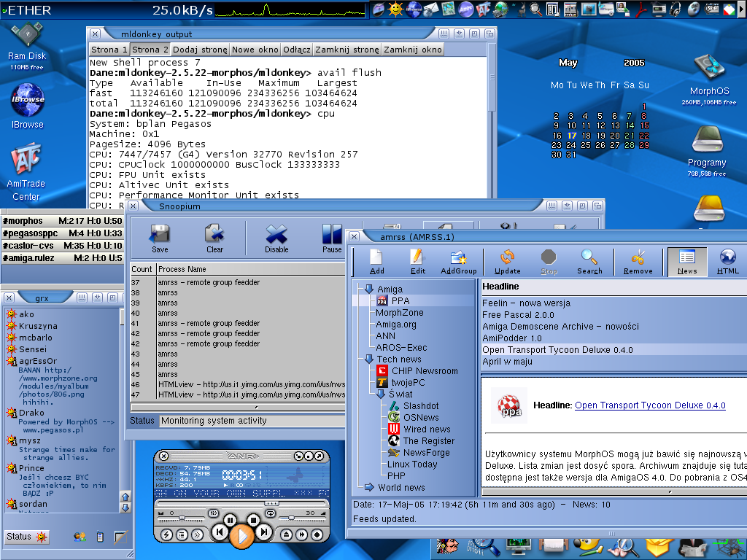This screenshot has width=747, height=560.
Task: Select the Ram Disk desktop icon
Action: (27, 47)
